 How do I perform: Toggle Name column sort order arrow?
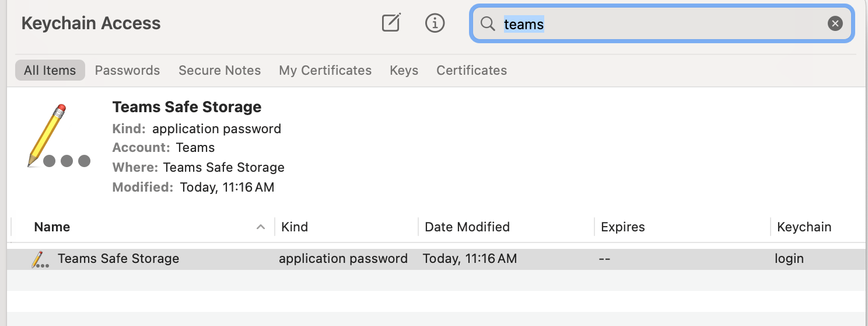pos(261,227)
